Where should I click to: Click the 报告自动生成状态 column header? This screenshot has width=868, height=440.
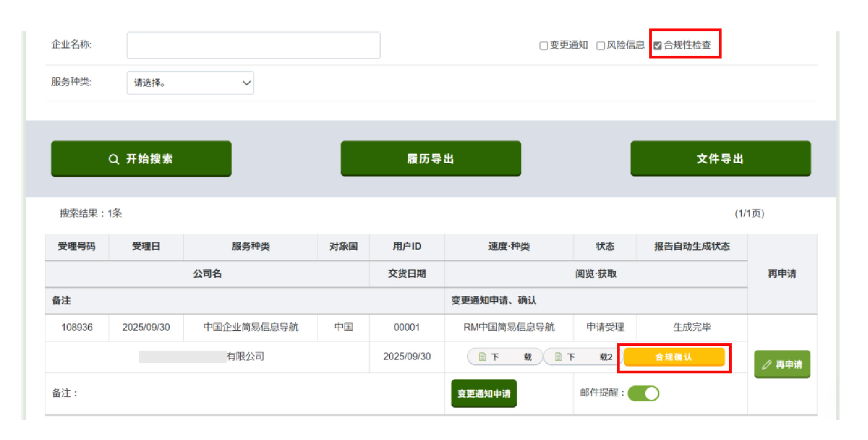691,247
